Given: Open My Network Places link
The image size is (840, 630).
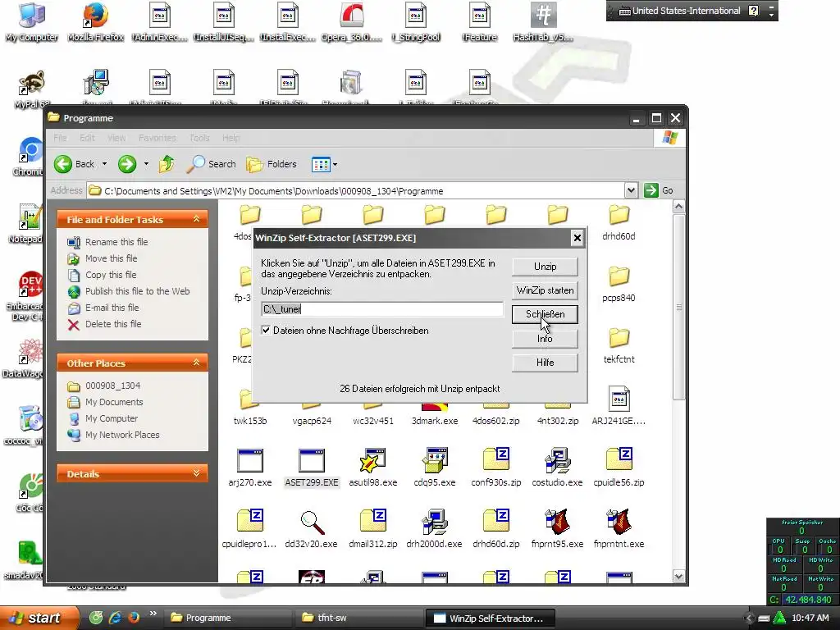Looking at the screenshot, I should 122,435.
